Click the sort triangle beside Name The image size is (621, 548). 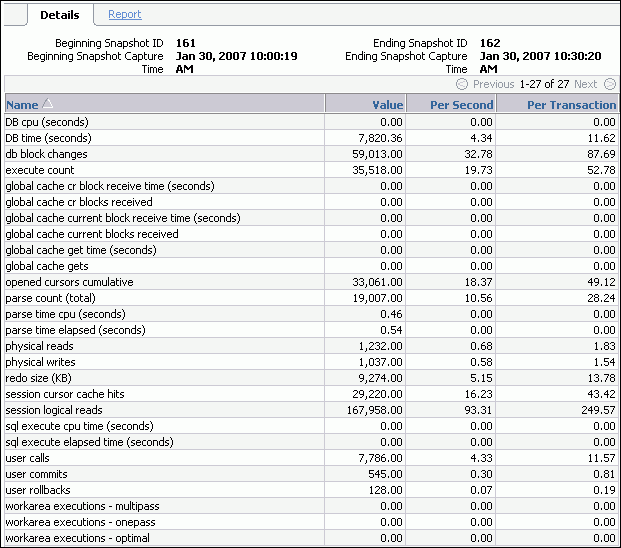48,104
